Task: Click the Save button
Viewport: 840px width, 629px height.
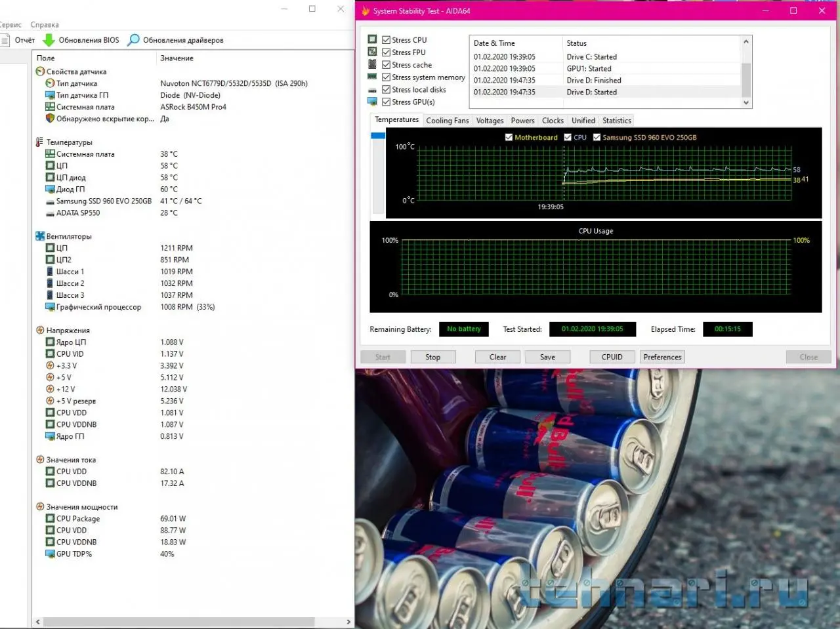Action: click(x=547, y=357)
